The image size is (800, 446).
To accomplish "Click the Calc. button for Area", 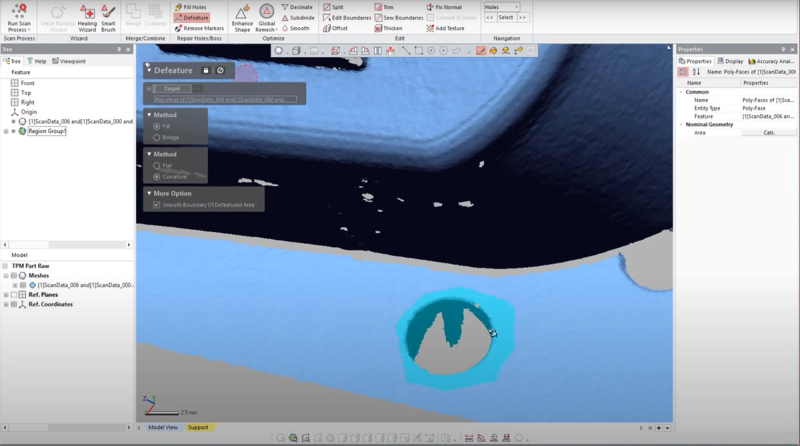I will (x=769, y=133).
